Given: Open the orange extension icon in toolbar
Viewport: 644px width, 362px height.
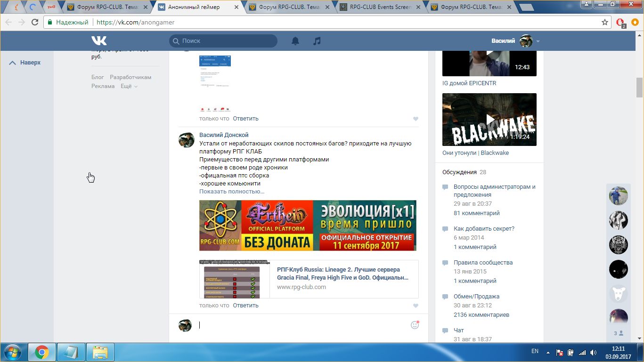Looking at the screenshot, I should click(x=635, y=22).
